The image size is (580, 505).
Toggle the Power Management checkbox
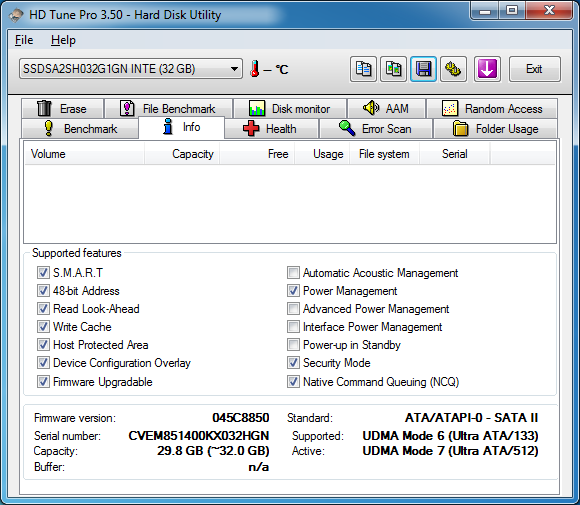click(x=293, y=291)
